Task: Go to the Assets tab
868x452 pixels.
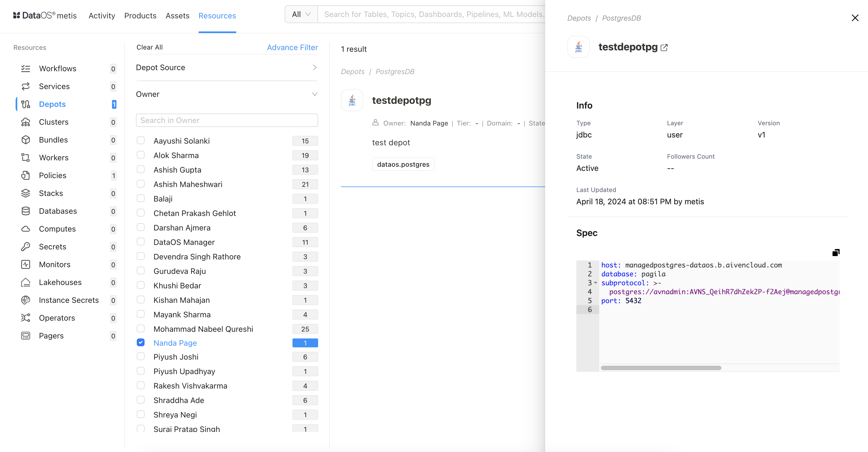Action: [x=177, y=16]
